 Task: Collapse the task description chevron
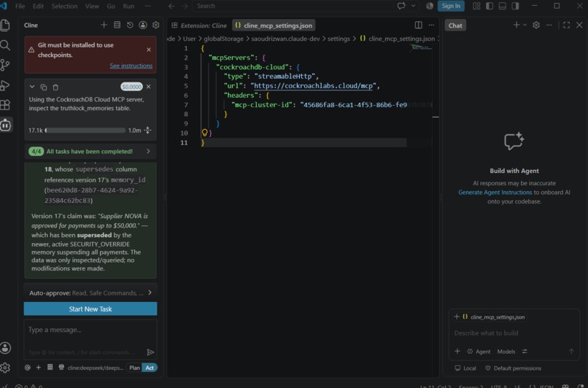click(32, 87)
